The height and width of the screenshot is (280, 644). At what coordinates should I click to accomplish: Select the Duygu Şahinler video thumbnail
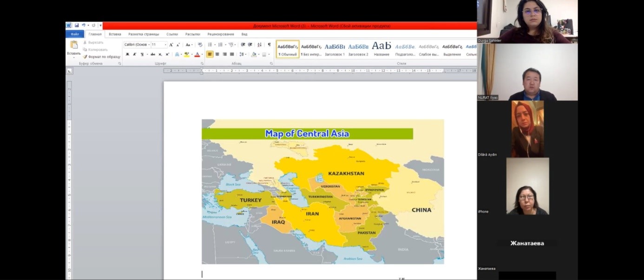(527, 22)
